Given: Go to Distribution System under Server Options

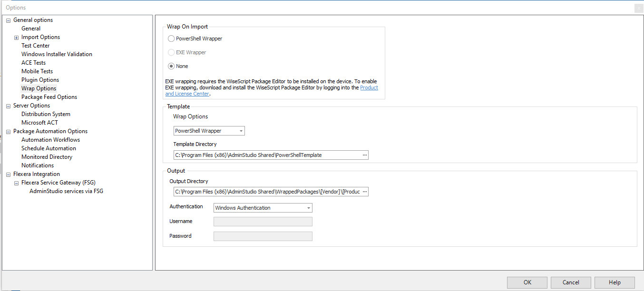Looking at the screenshot, I should pos(46,114).
